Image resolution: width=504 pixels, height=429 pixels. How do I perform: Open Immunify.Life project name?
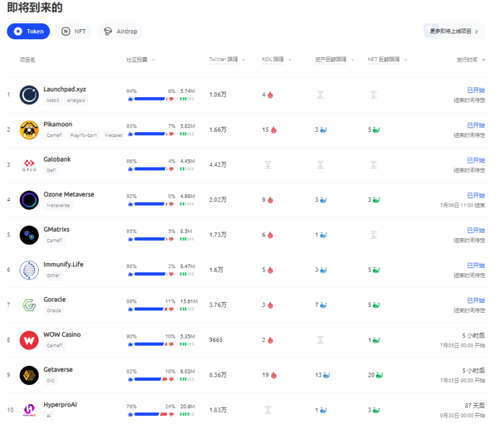point(63,265)
